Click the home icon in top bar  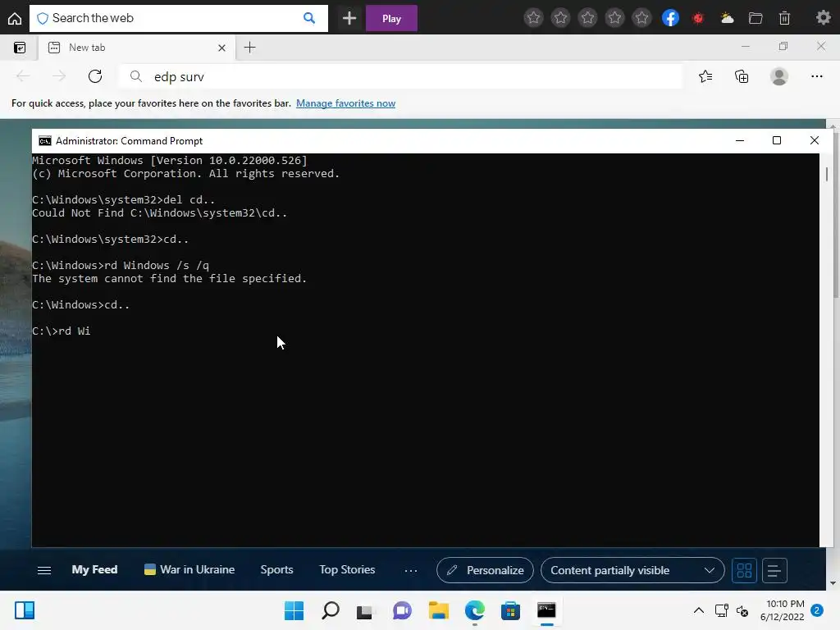click(x=15, y=18)
